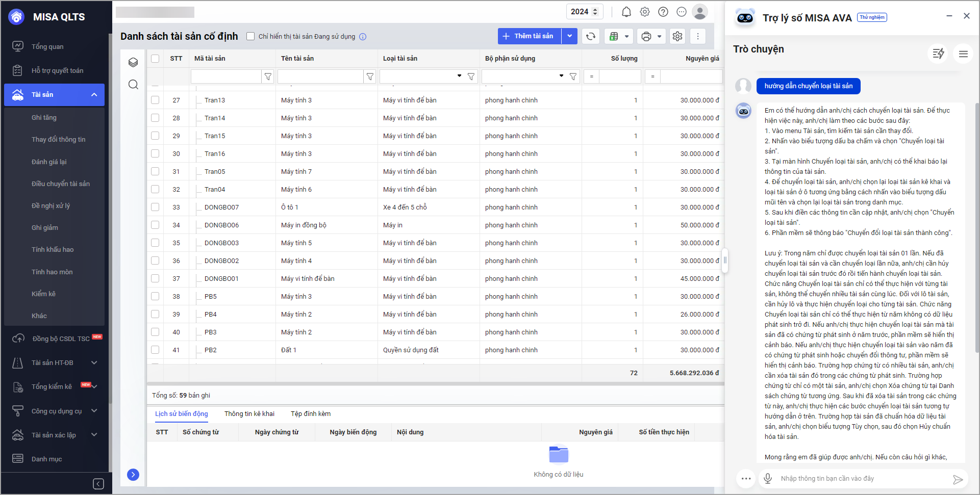Click the search magnifier icon beside table
The height and width of the screenshot is (495, 980).
133,85
